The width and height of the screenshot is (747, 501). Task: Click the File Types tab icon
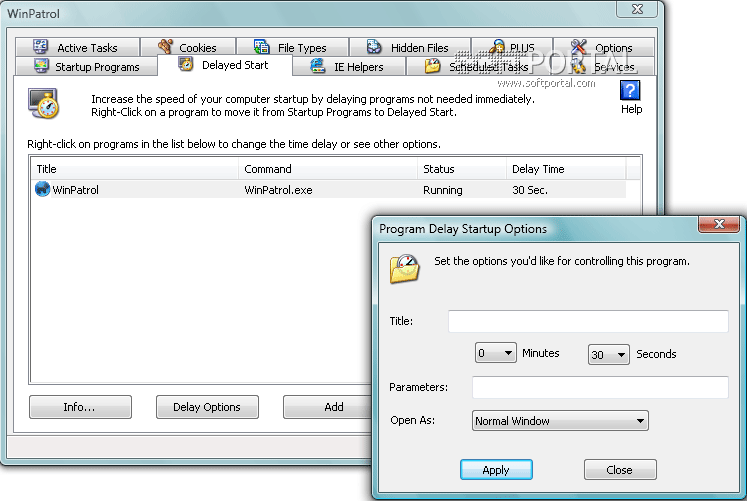pos(262,46)
